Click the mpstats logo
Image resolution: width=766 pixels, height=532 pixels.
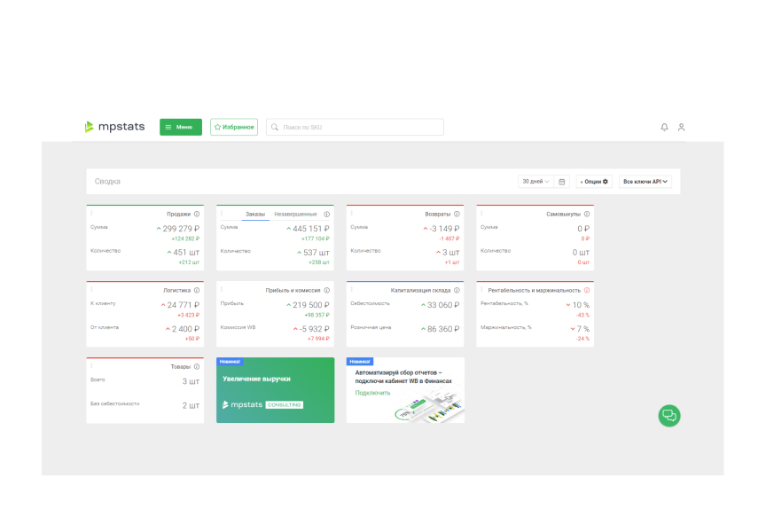click(115, 127)
